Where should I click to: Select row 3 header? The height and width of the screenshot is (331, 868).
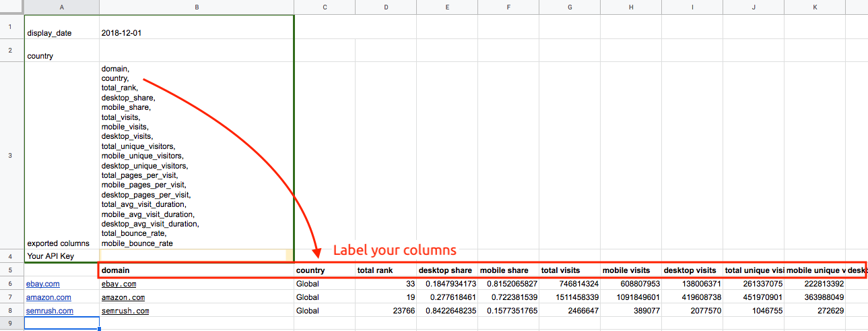pyautogui.click(x=10, y=156)
